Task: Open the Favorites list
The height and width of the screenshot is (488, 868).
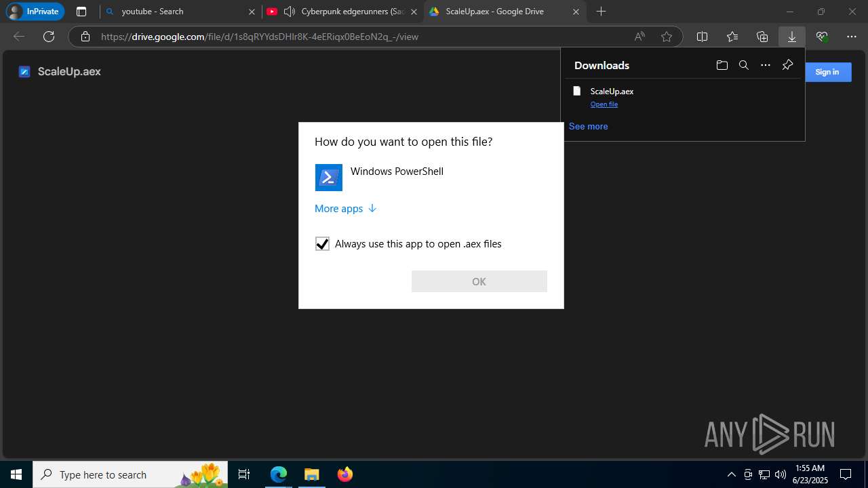Action: [x=732, y=37]
